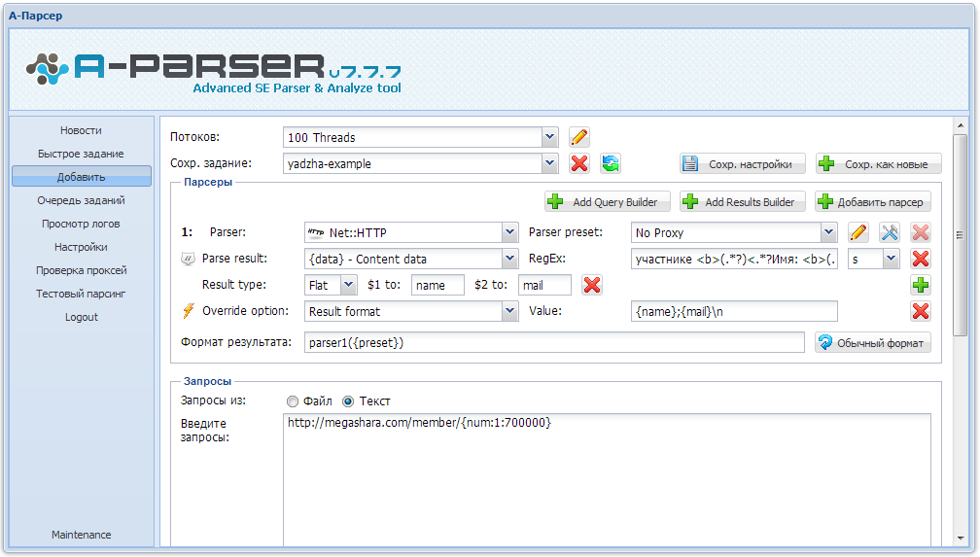Remove the $2 to mail result field
The image size is (980, 557).
point(592,285)
